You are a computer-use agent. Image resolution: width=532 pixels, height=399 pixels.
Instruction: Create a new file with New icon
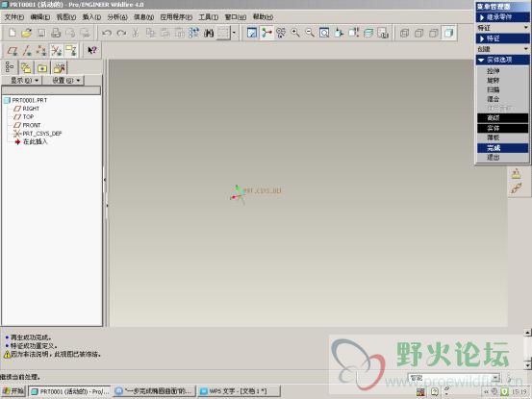pyautogui.click(x=13, y=33)
